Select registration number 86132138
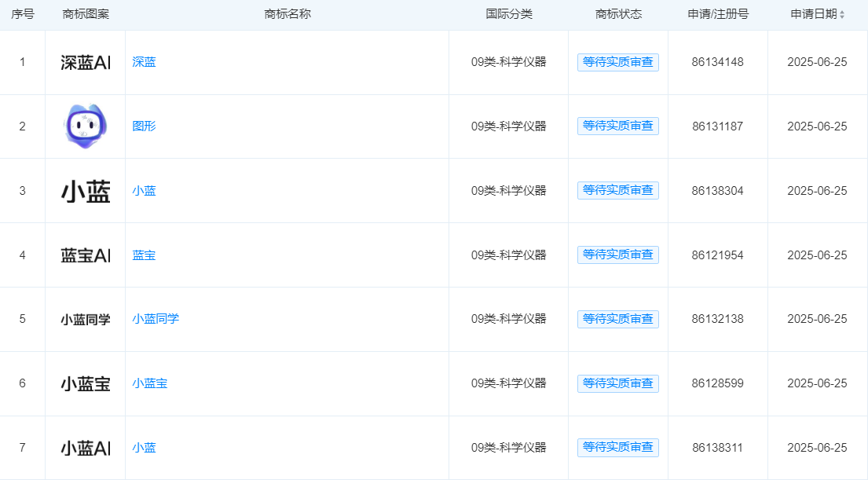This screenshot has width=868, height=480. point(717,319)
